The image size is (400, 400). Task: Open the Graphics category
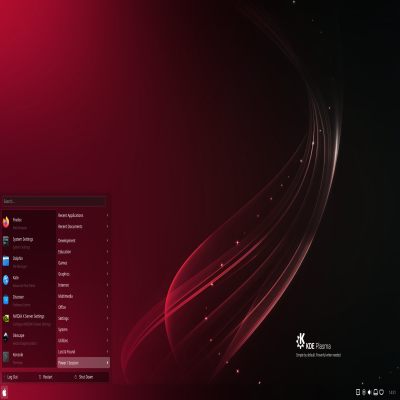coord(84,274)
